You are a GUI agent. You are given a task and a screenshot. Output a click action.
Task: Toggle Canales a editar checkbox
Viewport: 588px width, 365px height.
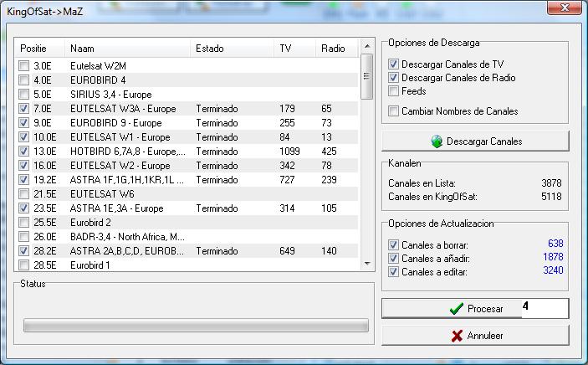point(393,272)
